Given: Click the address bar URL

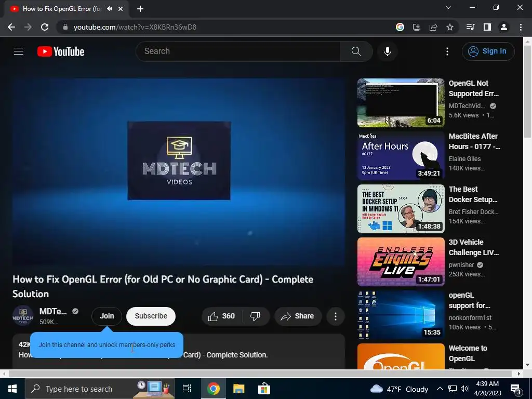Looking at the screenshot, I should pos(135,27).
